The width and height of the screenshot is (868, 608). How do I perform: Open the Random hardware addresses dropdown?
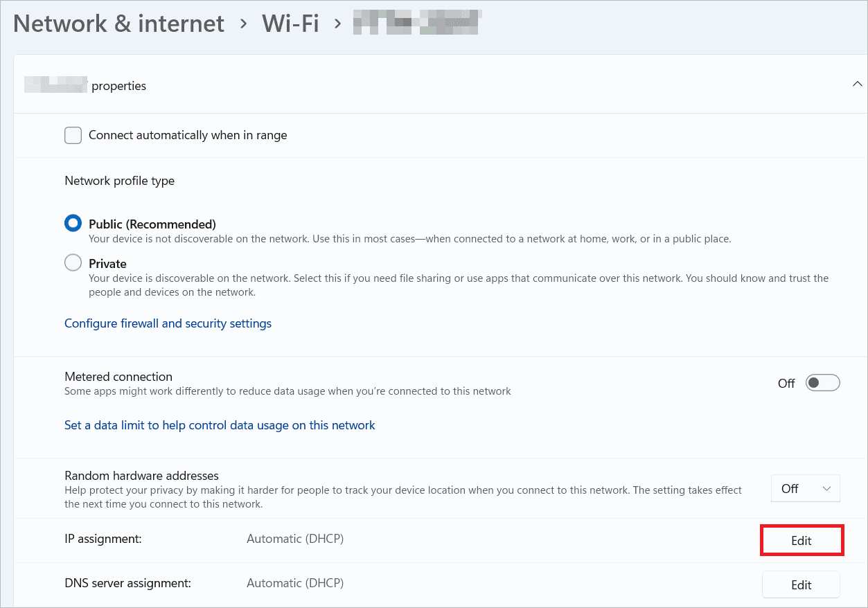tap(805, 488)
